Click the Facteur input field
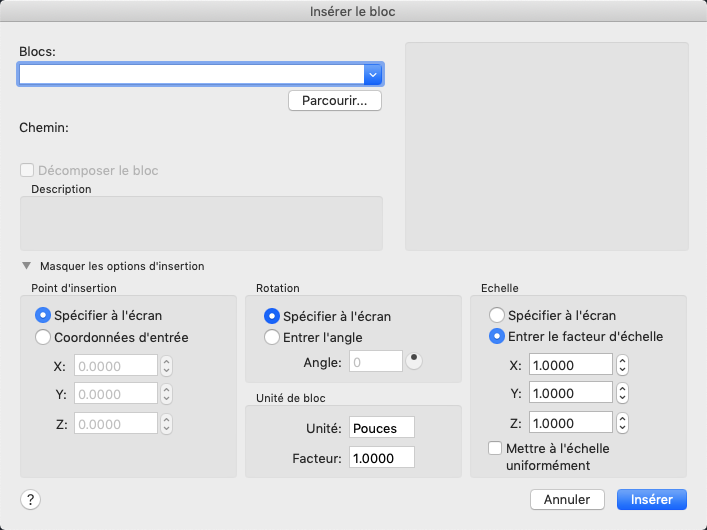 pos(381,457)
